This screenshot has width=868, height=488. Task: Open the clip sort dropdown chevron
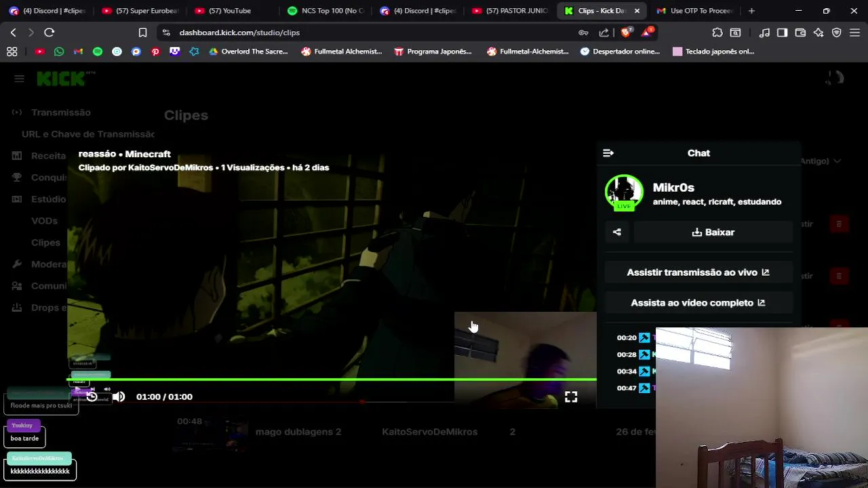tap(837, 161)
